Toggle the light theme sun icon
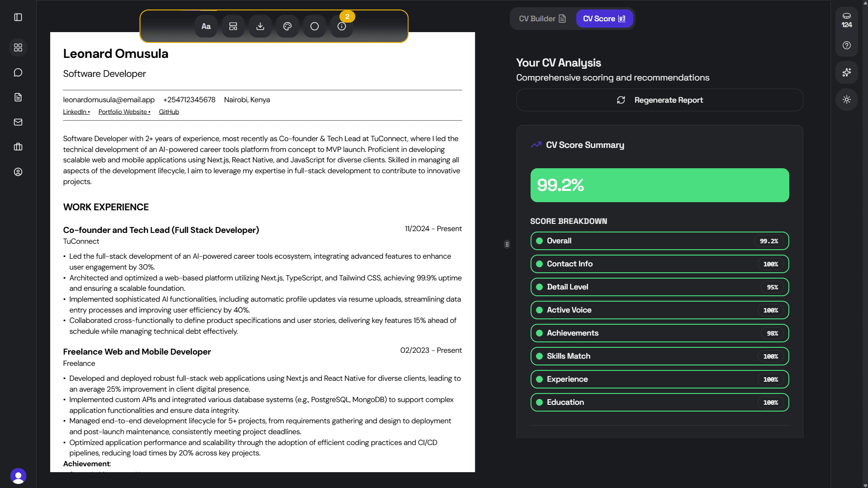The height and width of the screenshot is (488, 868). (847, 99)
